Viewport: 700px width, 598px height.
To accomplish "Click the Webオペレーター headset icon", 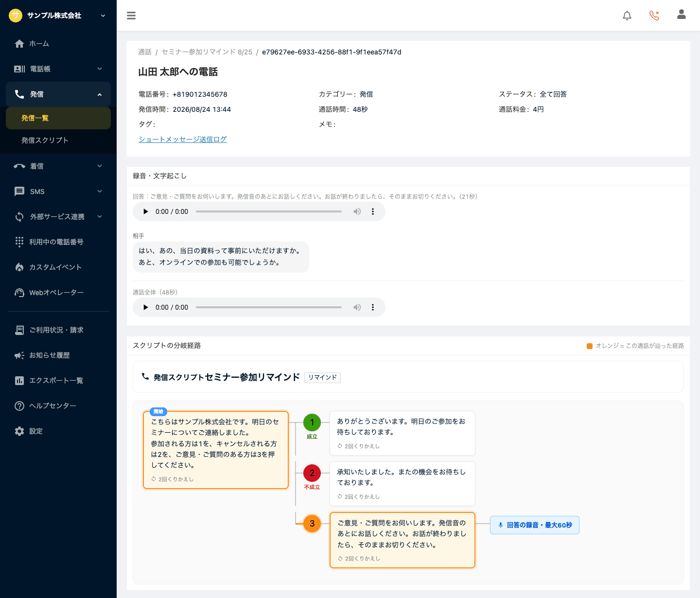I will coord(19,292).
